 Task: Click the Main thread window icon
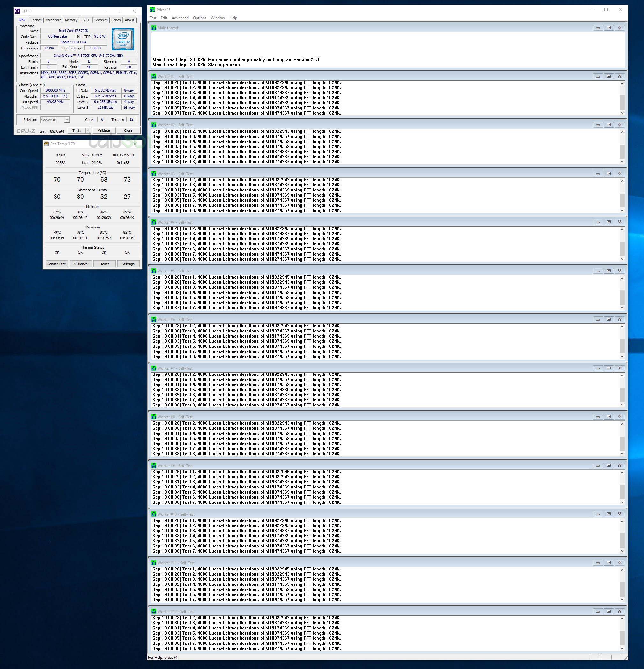pos(153,28)
